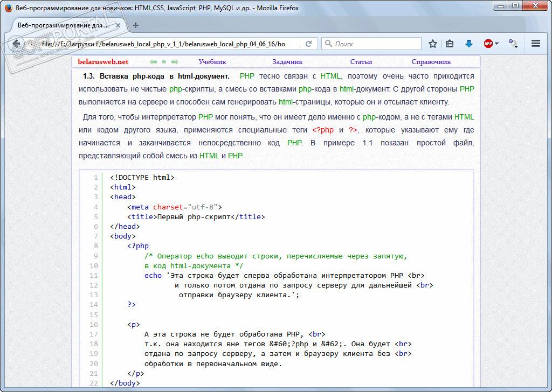Open the Downloads arrow icon
Viewport: 552px width, 392px height.
pos(468,44)
